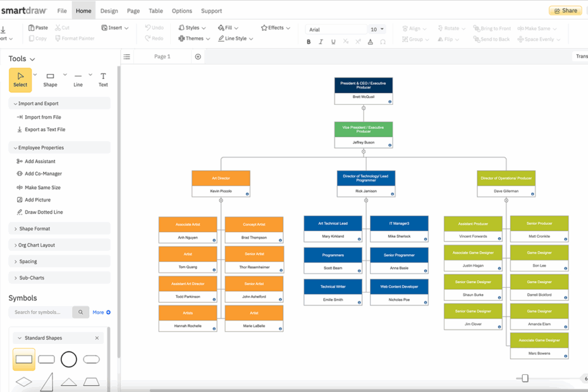Adjust the zoom slider handle
Image resolution: width=588 pixels, height=392 pixels.
point(525,378)
